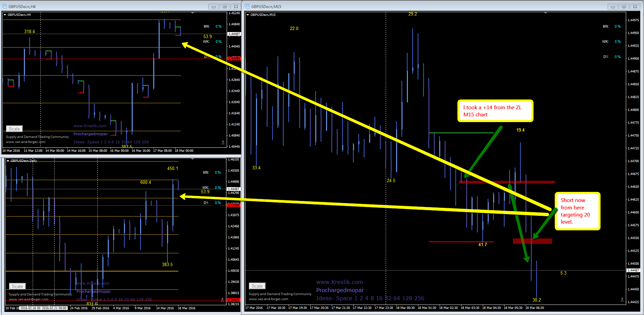The image size is (644, 315).
Task: Click the 22.0 label in the M15 chart
Action: pos(294,28)
